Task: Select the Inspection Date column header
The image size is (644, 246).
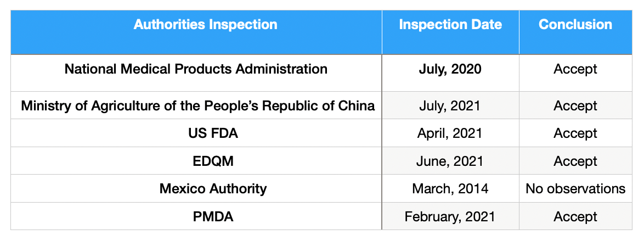Action: [450, 32]
